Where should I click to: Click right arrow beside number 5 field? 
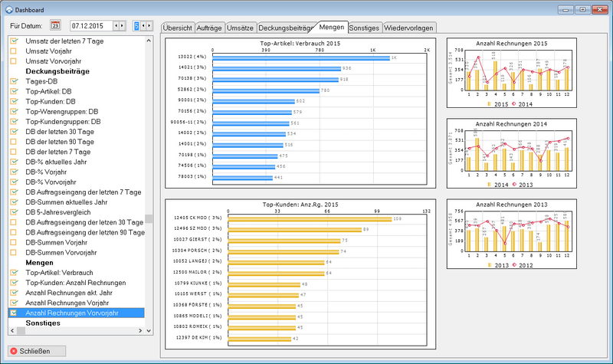pyautogui.click(x=149, y=26)
